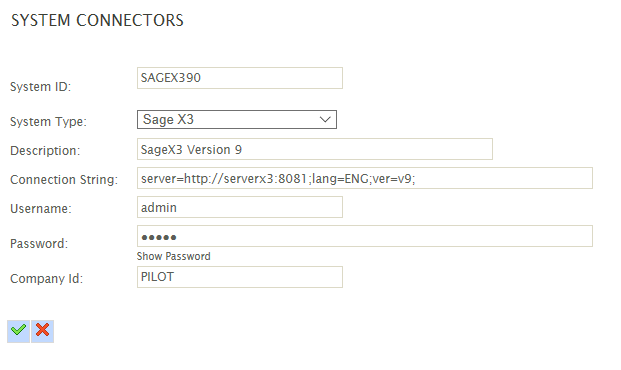Viewport: 621px width, 370px height.
Task: Select the Description field with SageX3 Version 9
Action: pos(315,149)
